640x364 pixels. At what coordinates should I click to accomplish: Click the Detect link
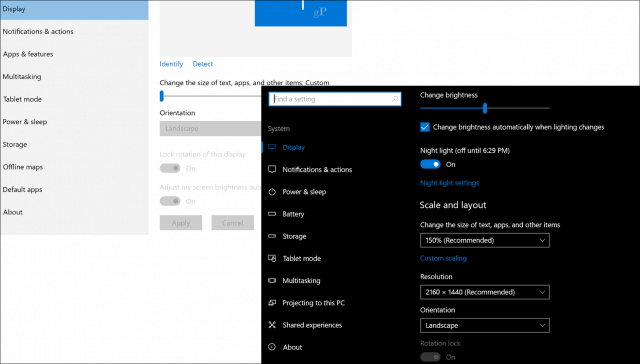tap(202, 64)
